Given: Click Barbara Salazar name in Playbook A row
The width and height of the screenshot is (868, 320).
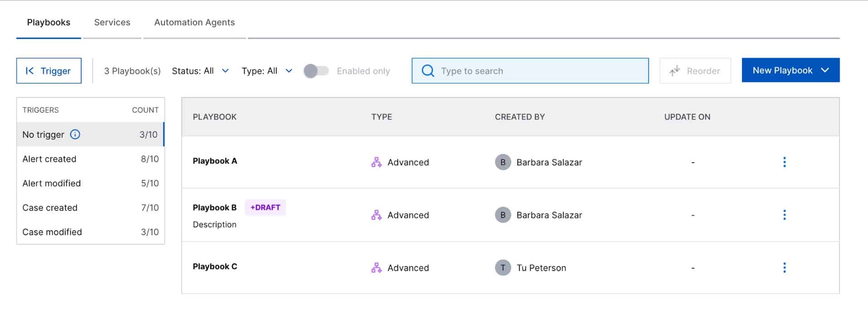Looking at the screenshot, I should click(x=549, y=162).
